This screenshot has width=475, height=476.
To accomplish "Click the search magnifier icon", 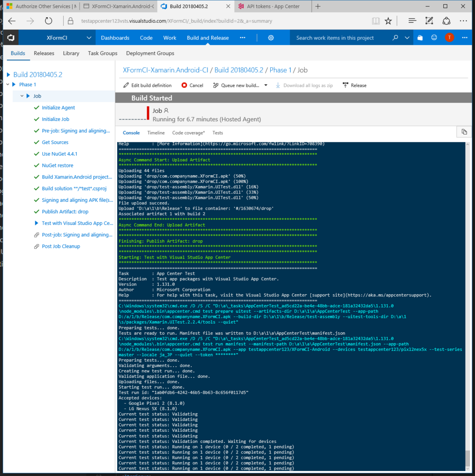I will tap(395, 38).
